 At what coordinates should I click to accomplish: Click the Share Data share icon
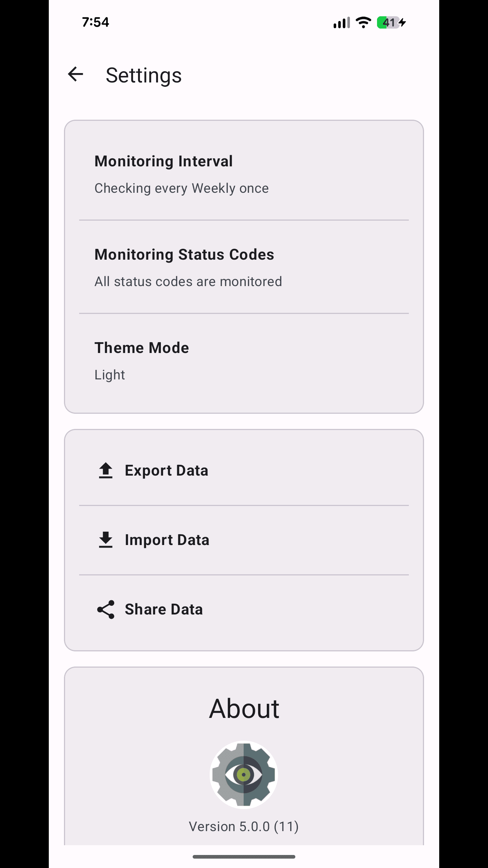[106, 609]
